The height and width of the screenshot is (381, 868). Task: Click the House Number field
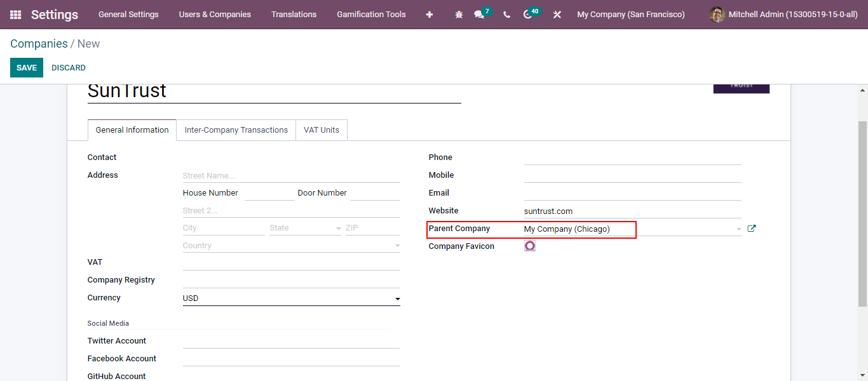tap(269, 193)
